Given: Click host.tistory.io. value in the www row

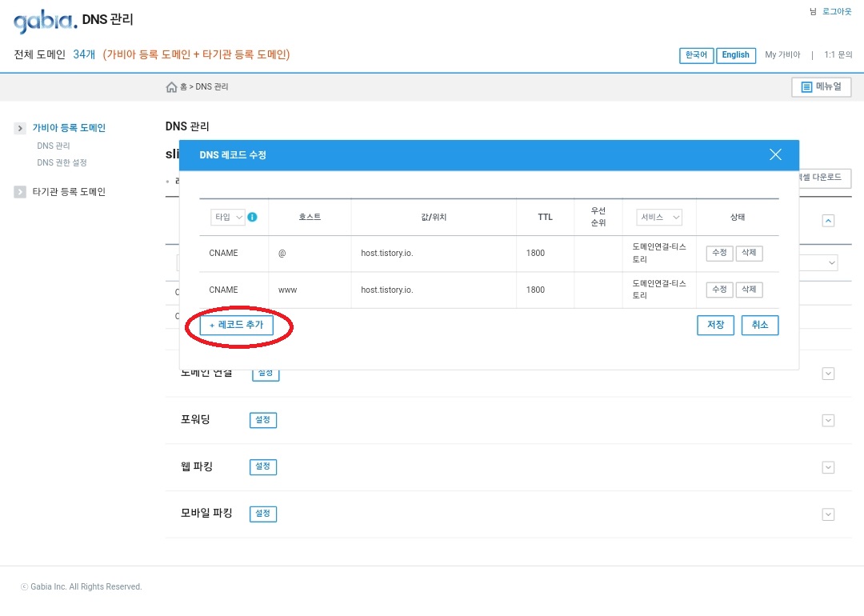Looking at the screenshot, I should tap(387, 290).
